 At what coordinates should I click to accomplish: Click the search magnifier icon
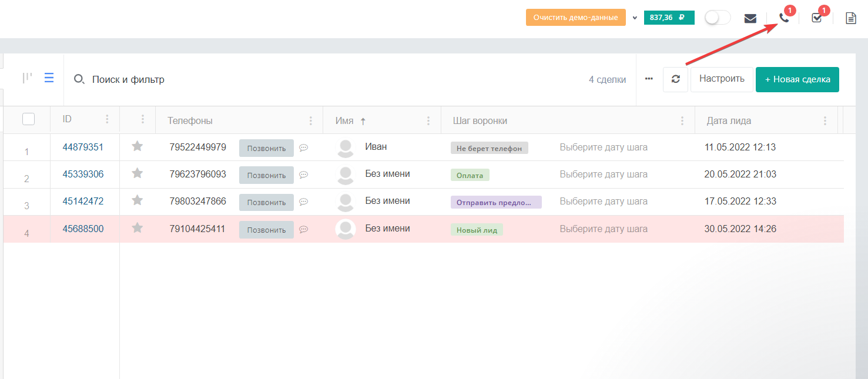point(79,79)
